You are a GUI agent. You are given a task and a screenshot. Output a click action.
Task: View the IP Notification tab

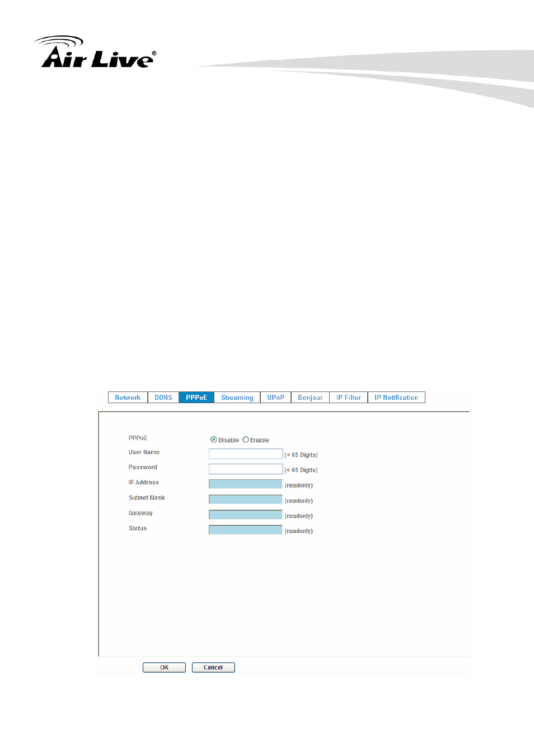[x=396, y=398]
